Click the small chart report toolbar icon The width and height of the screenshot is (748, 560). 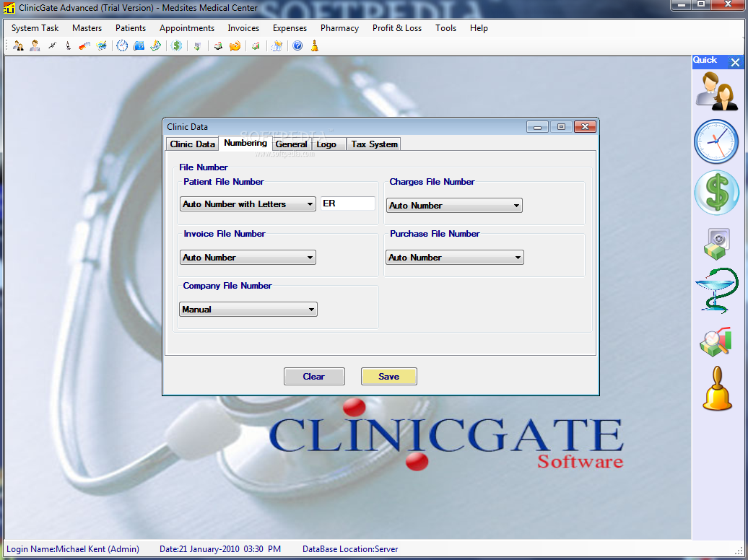pyautogui.click(x=256, y=45)
